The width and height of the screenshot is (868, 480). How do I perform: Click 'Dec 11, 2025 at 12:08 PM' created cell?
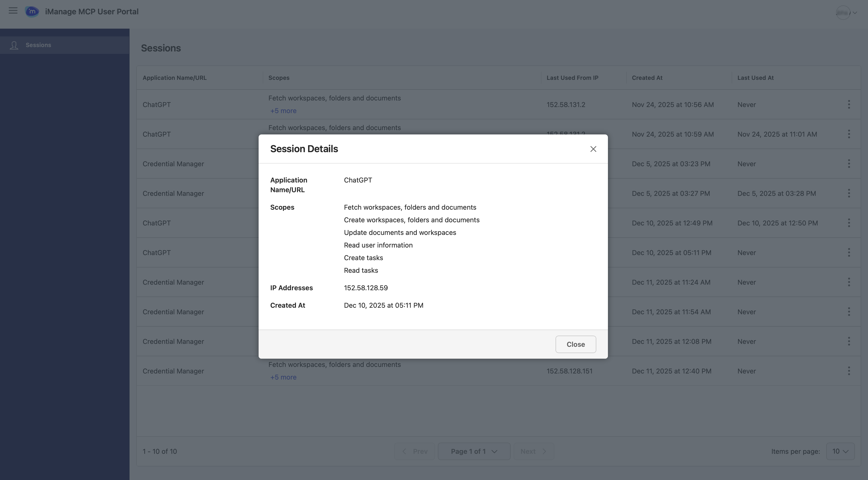pyautogui.click(x=671, y=341)
